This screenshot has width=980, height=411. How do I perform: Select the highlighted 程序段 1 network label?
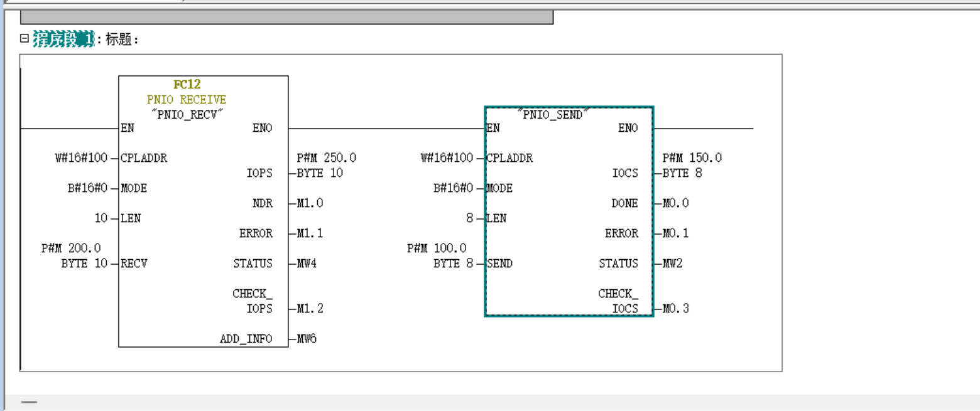tap(63, 40)
